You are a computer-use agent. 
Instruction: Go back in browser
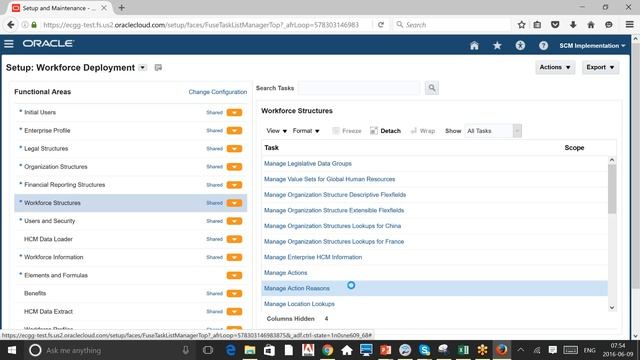coord(11,25)
